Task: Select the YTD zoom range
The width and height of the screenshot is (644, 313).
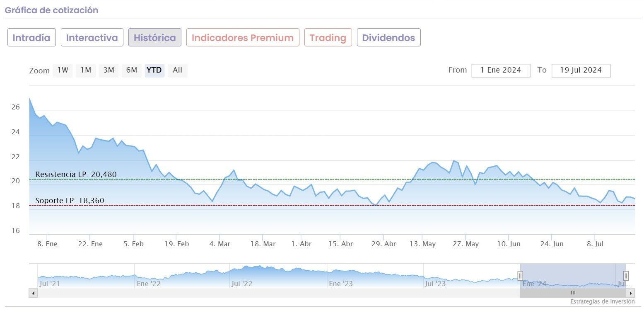Action: [x=154, y=70]
